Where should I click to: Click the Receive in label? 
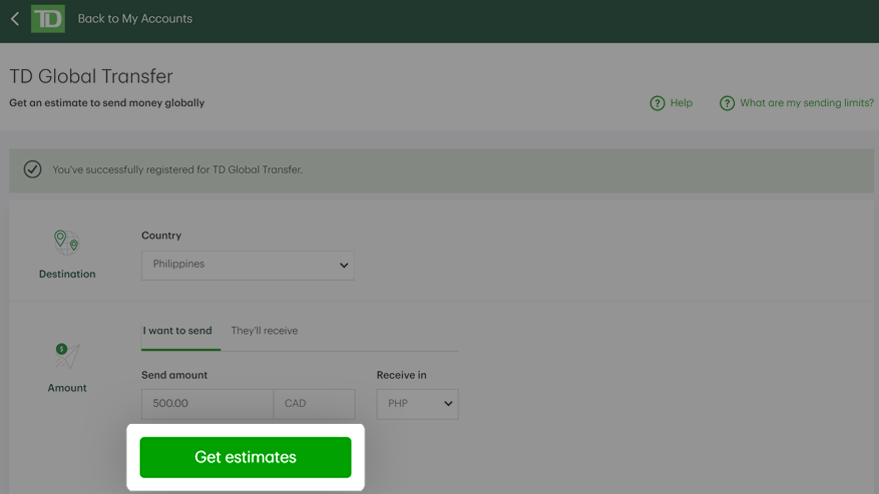click(x=401, y=375)
